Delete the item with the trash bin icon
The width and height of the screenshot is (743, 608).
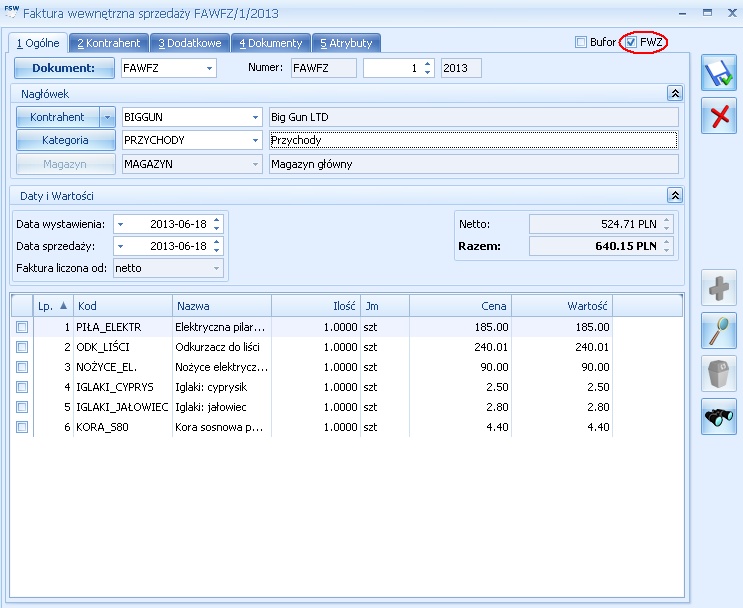tap(719, 373)
